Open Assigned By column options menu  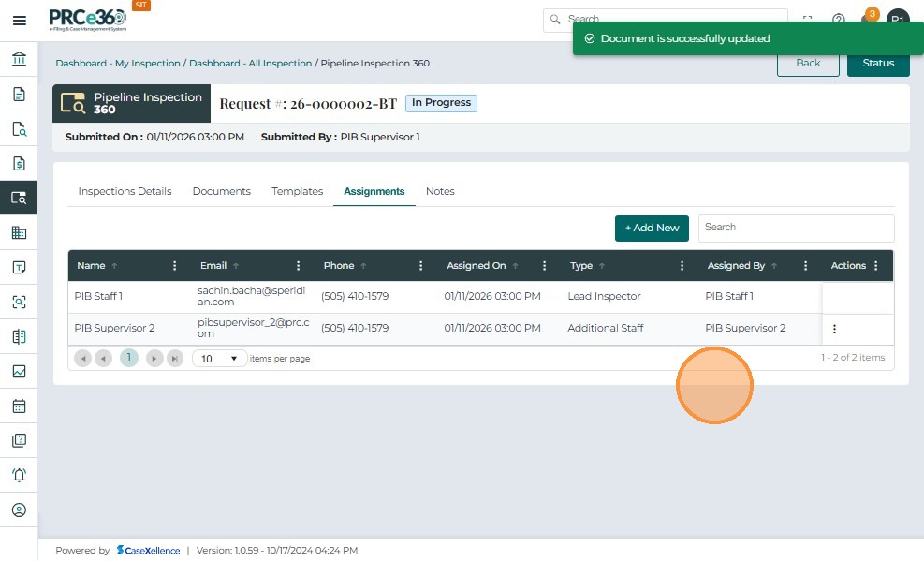805,266
